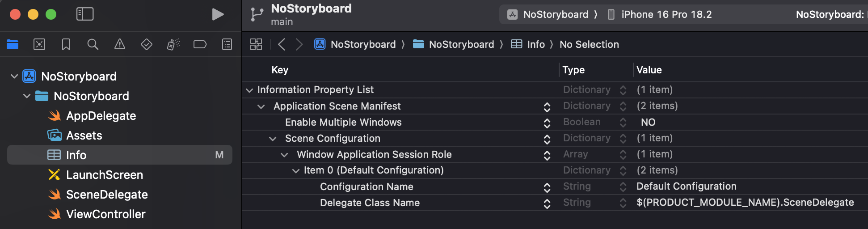Run the app with the play button
The image size is (868, 229).
pyautogui.click(x=218, y=14)
